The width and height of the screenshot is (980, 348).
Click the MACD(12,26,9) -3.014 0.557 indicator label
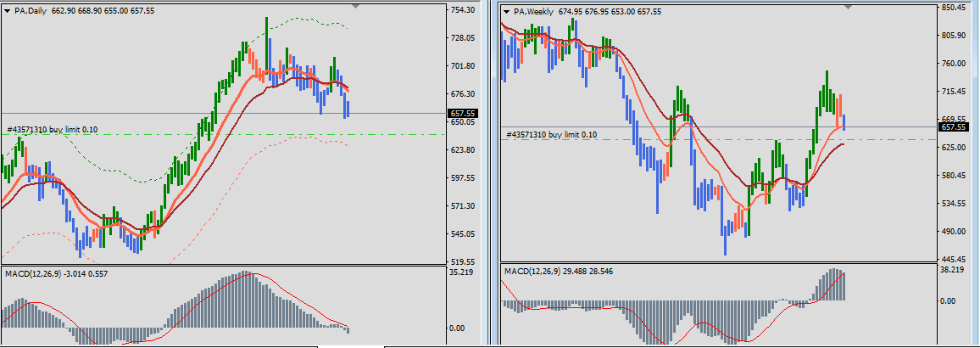pos(56,273)
